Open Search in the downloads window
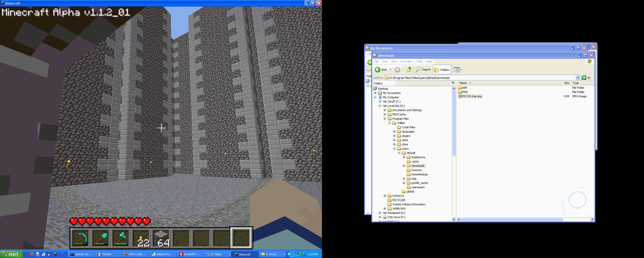The height and width of the screenshot is (258, 644). (423, 70)
